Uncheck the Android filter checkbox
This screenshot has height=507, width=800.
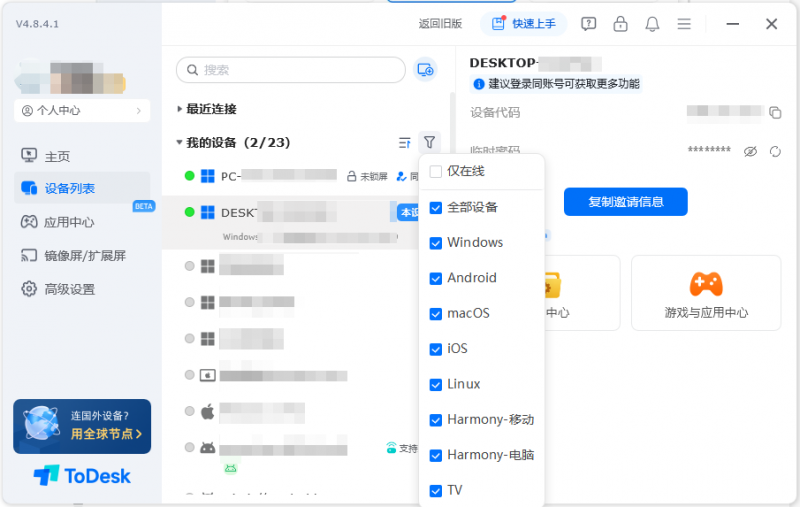[436, 278]
